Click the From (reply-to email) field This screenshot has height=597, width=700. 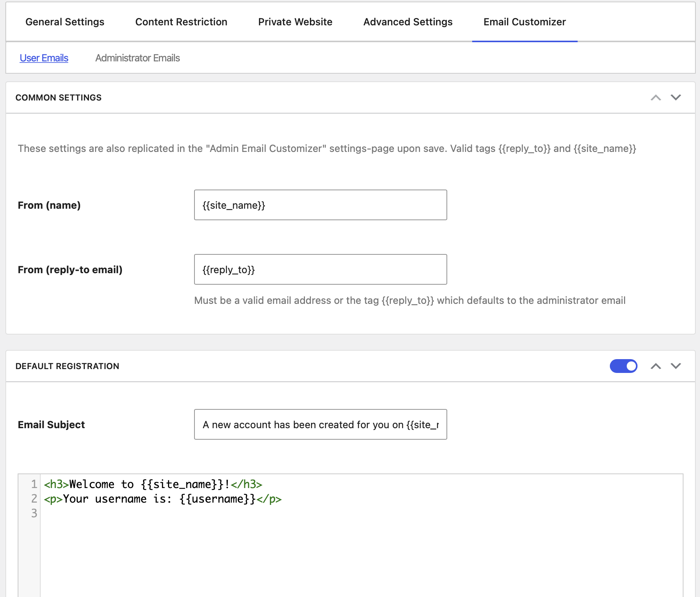coord(320,269)
